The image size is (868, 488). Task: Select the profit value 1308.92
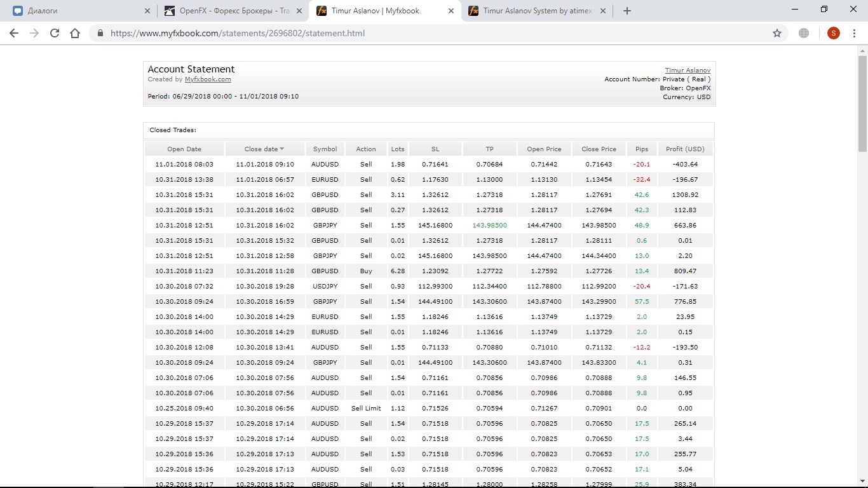(685, 195)
